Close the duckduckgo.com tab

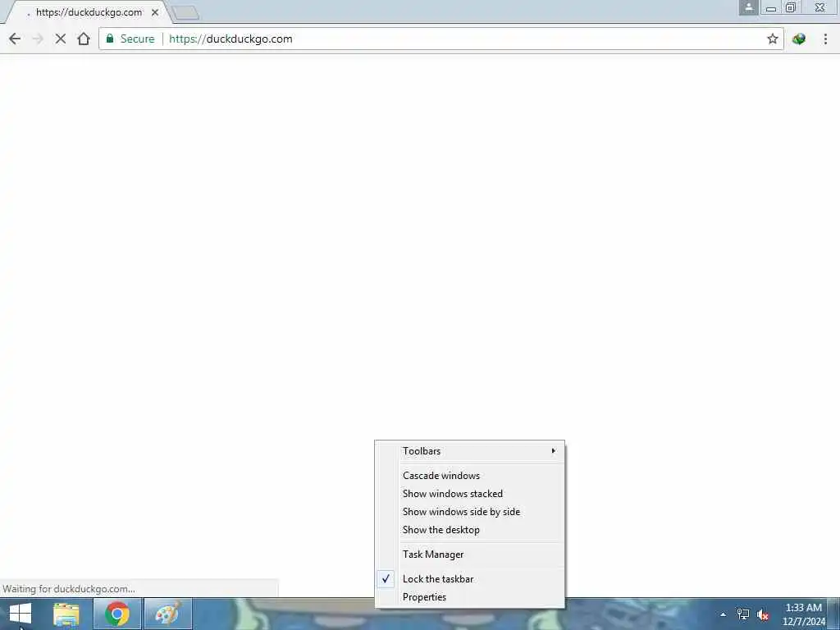coord(155,12)
